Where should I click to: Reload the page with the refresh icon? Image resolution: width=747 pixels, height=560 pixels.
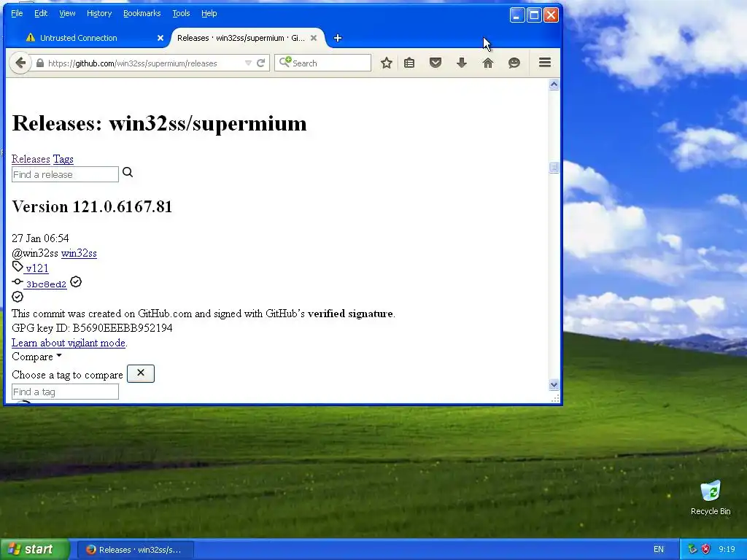(x=260, y=63)
